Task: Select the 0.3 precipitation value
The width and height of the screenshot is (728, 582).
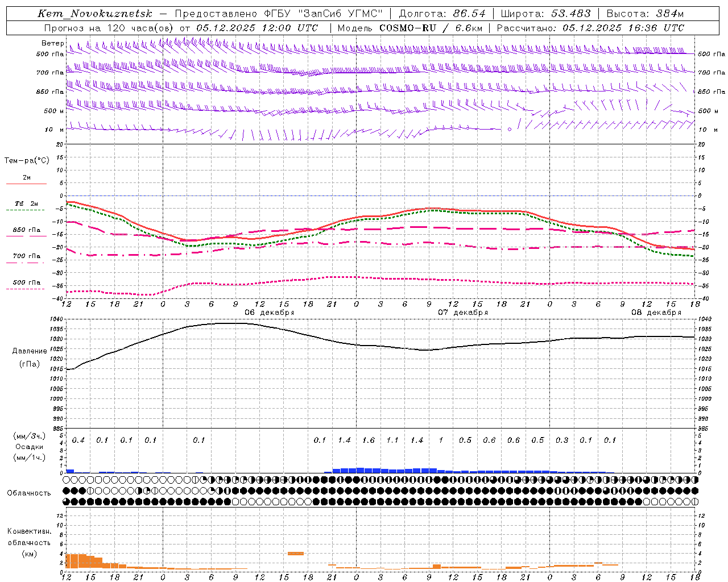Action: coord(562,440)
